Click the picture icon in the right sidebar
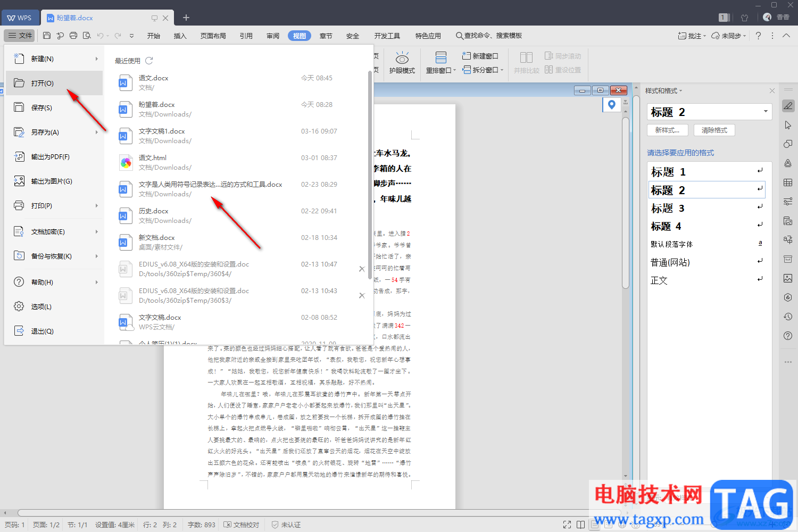 click(788, 278)
